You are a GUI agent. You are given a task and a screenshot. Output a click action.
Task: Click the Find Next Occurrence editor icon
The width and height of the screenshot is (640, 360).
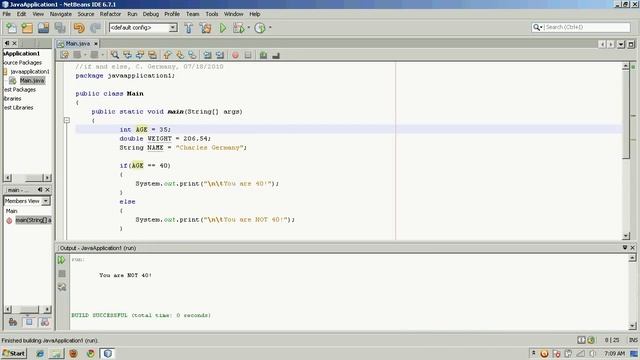pyautogui.click(x=140, y=55)
